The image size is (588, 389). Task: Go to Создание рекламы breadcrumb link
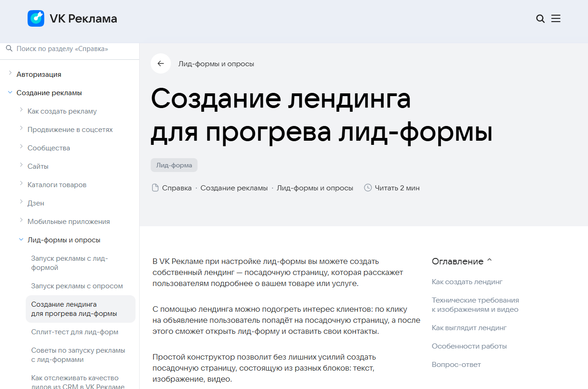(x=234, y=188)
